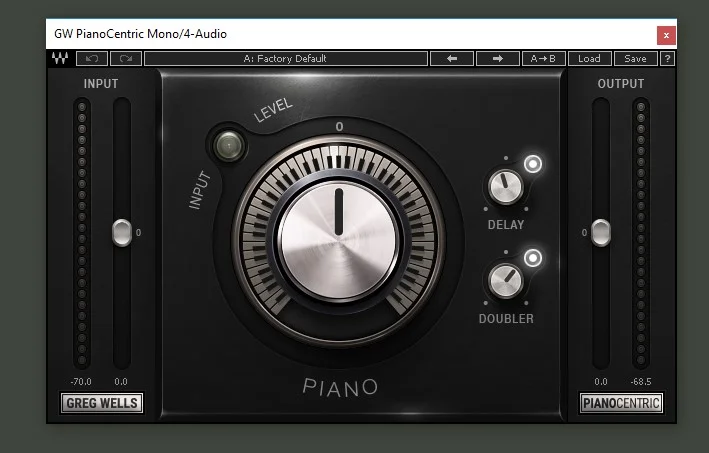Viewport: 709px width, 453px height.
Task: Click the output meter peak value -68.5
Action: pos(641,382)
